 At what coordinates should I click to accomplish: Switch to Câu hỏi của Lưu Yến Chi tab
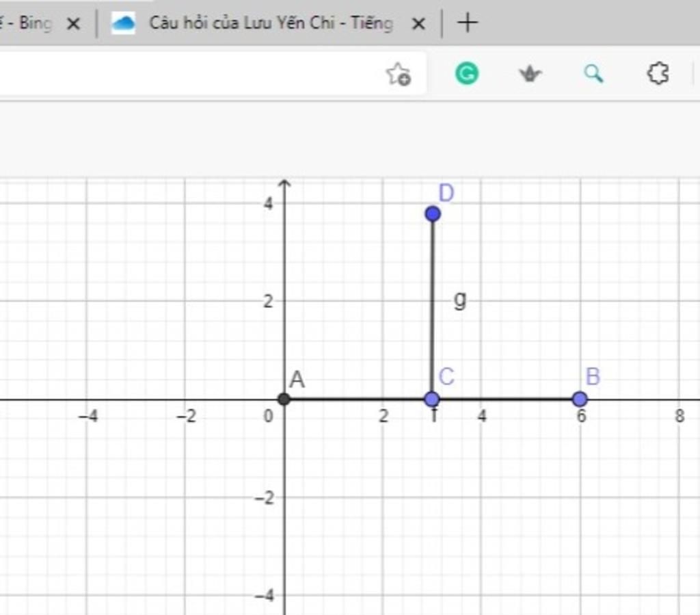pyautogui.click(x=269, y=23)
